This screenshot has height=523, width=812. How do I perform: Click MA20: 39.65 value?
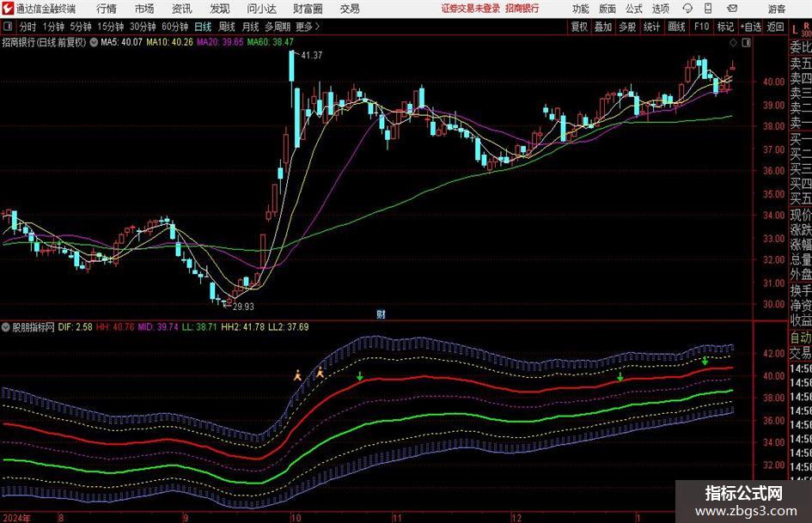220,42
